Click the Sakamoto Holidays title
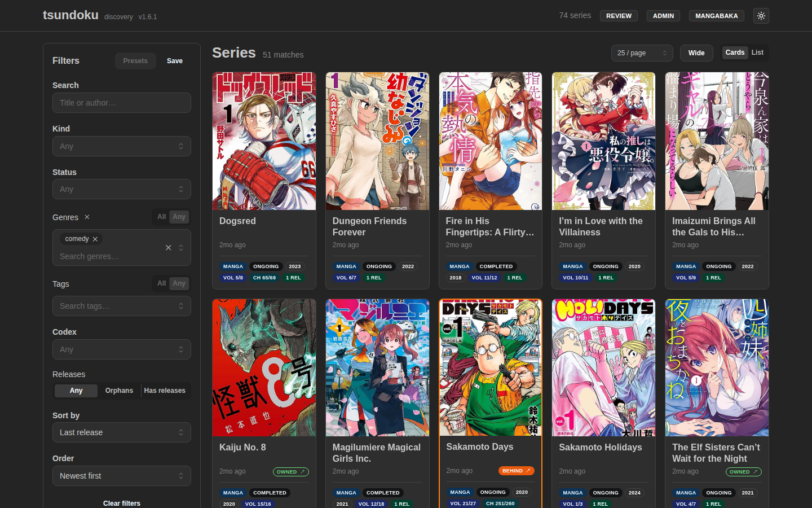 point(601,448)
